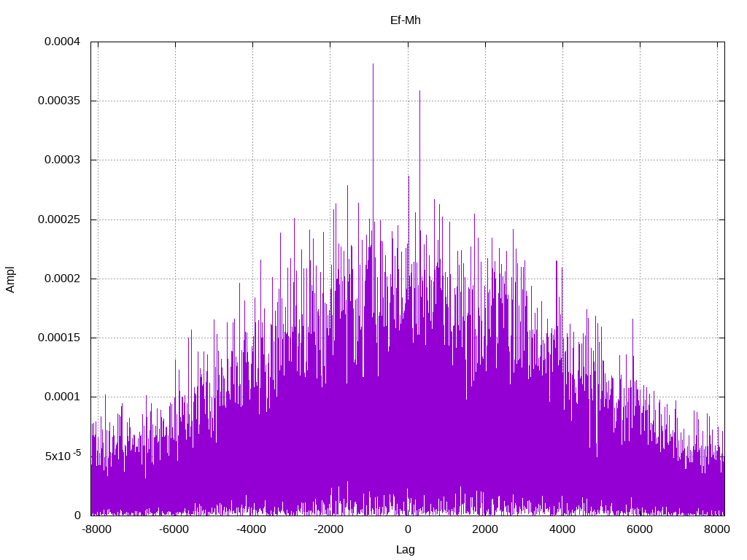Click the tallest peak tip near 0.00038
This screenshot has height=560, width=747.
point(373,64)
